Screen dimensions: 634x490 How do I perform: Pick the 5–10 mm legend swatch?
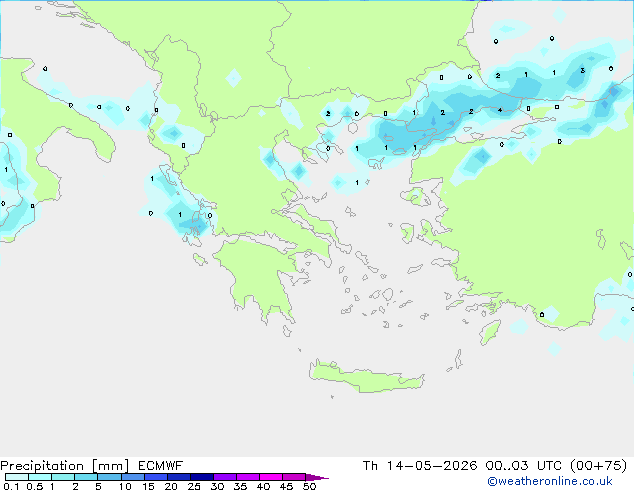click(x=109, y=477)
